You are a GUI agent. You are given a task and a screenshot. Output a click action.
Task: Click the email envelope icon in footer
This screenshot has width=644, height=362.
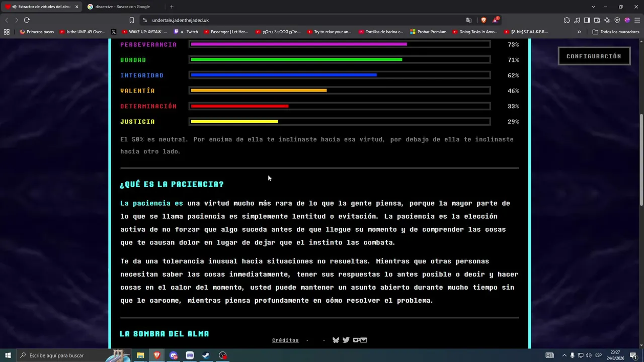pyautogui.click(x=364, y=340)
